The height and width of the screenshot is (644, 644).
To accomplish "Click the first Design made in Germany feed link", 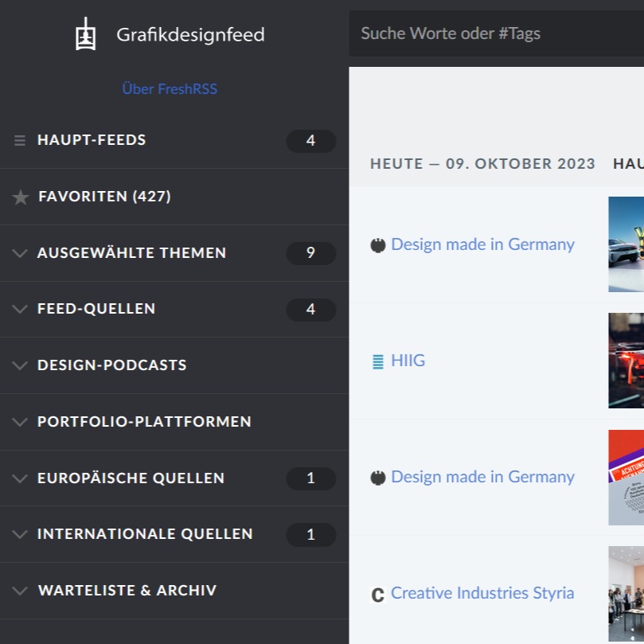I will pyautogui.click(x=482, y=245).
